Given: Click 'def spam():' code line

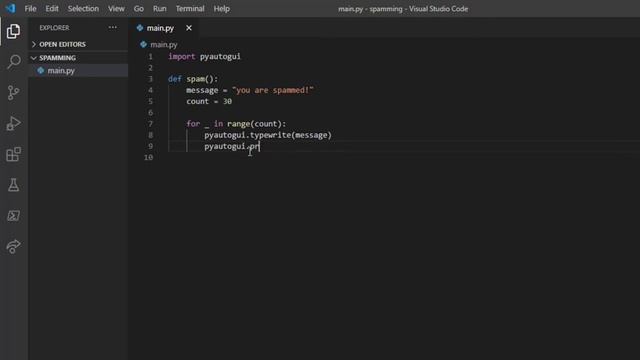Looking at the screenshot, I should pos(193,79).
